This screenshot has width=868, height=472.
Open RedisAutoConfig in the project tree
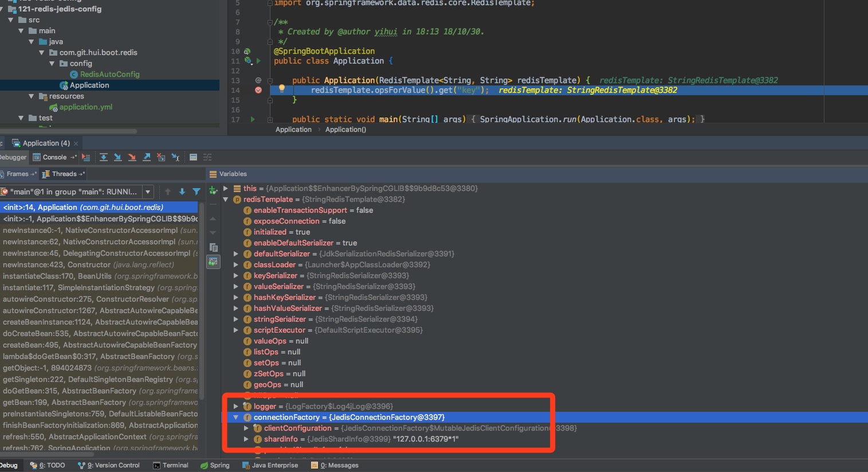(109, 75)
